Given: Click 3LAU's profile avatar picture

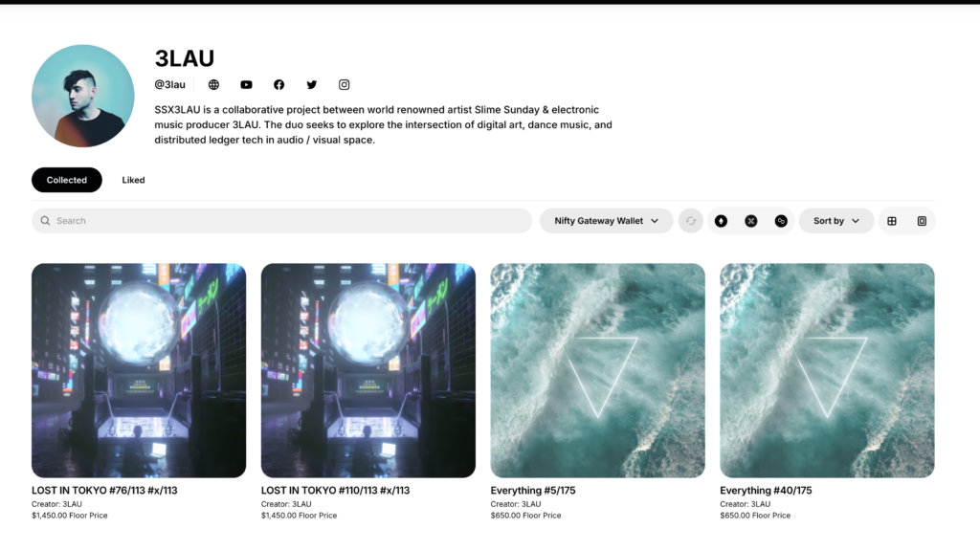Looking at the screenshot, I should pyautogui.click(x=83, y=96).
